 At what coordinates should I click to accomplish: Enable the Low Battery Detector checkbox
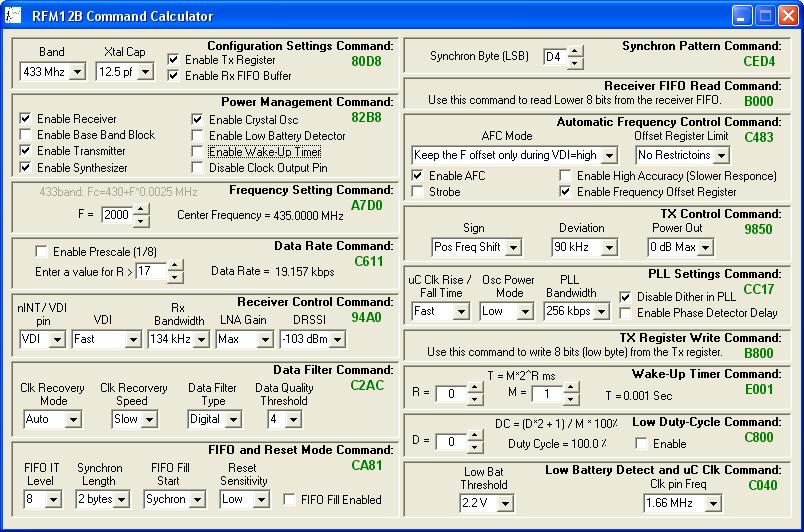click(198, 136)
